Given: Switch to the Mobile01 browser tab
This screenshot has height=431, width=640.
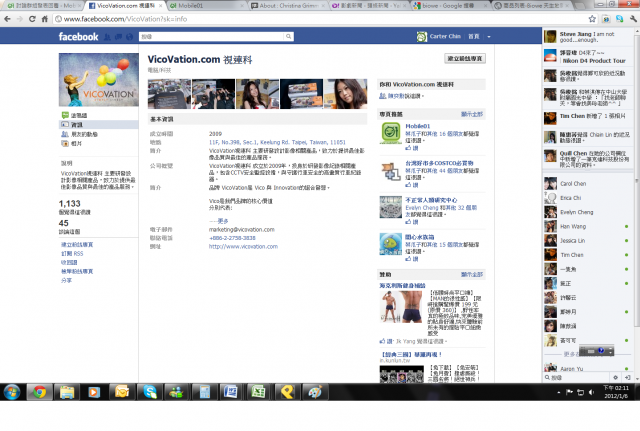Looking at the screenshot, I should (x=205, y=6).
